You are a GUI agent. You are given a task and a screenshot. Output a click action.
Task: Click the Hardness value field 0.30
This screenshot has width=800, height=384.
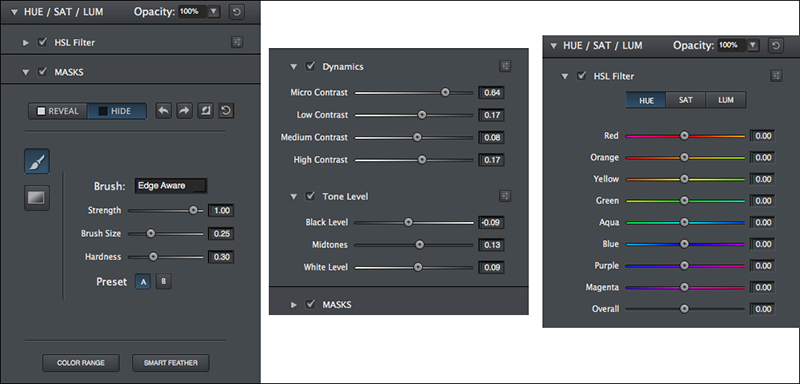coord(221,257)
